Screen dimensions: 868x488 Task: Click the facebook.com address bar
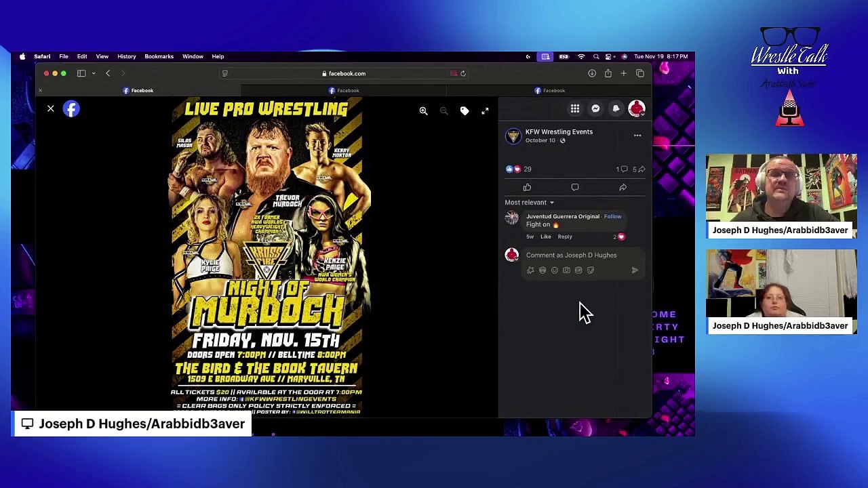[344, 73]
